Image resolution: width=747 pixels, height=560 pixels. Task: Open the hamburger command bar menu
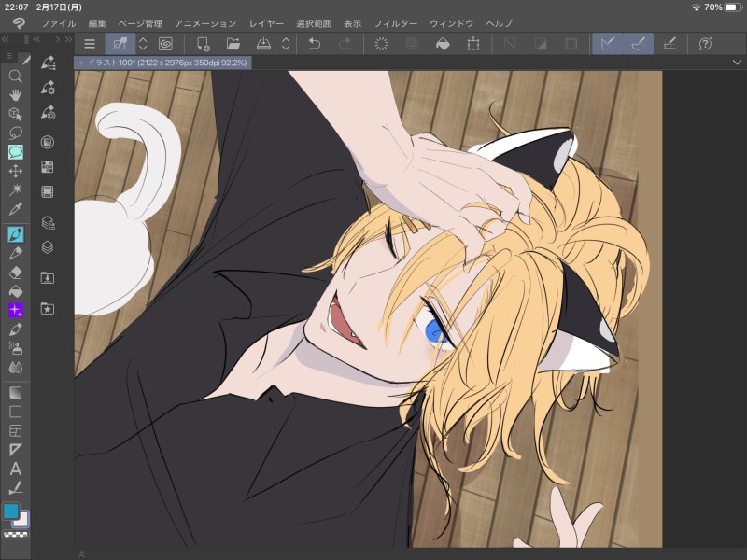[90, 44]
